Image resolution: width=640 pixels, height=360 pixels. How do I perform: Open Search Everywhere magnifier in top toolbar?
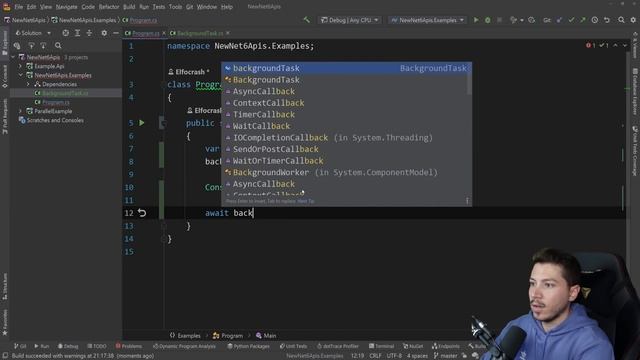(621, 20)
